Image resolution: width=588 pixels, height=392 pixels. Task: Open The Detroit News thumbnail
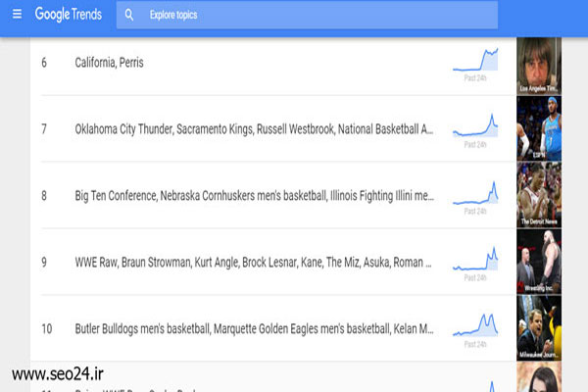point(539,195)
